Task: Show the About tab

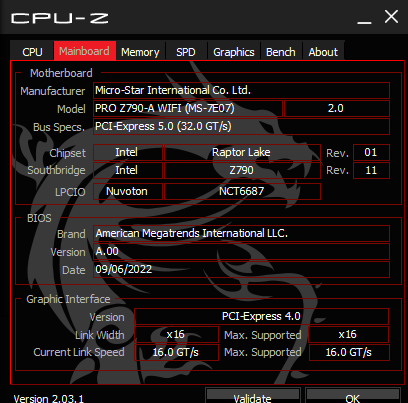Action: click(x=323, y=52)
